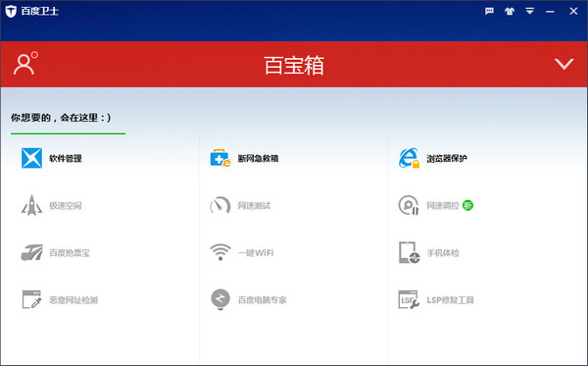Click the 网速调控 text label
The height and width of the screenshot is (366, 588).
click(x=443, y=206)
